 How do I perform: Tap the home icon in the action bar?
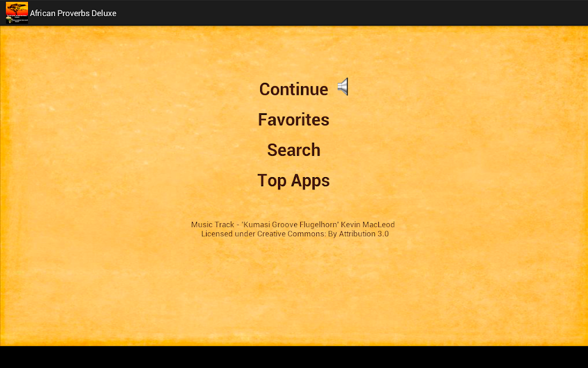[x=17, y=13]
